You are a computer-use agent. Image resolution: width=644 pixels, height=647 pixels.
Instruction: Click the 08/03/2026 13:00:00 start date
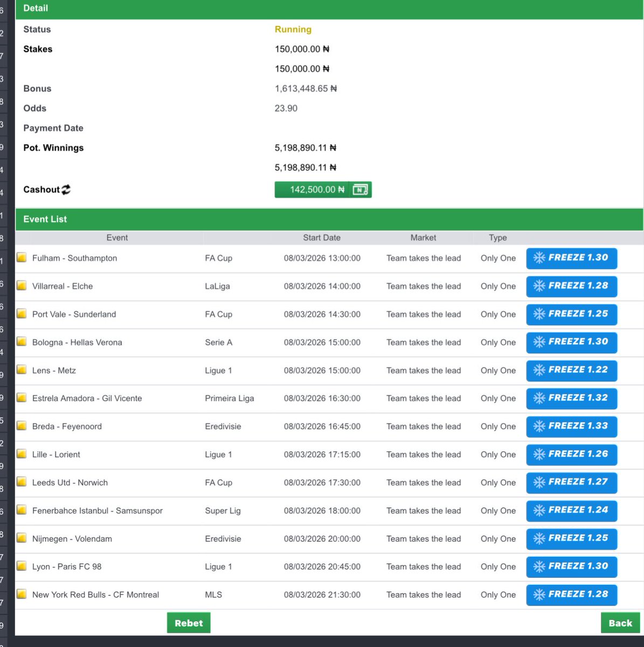(x=322, y=258)
